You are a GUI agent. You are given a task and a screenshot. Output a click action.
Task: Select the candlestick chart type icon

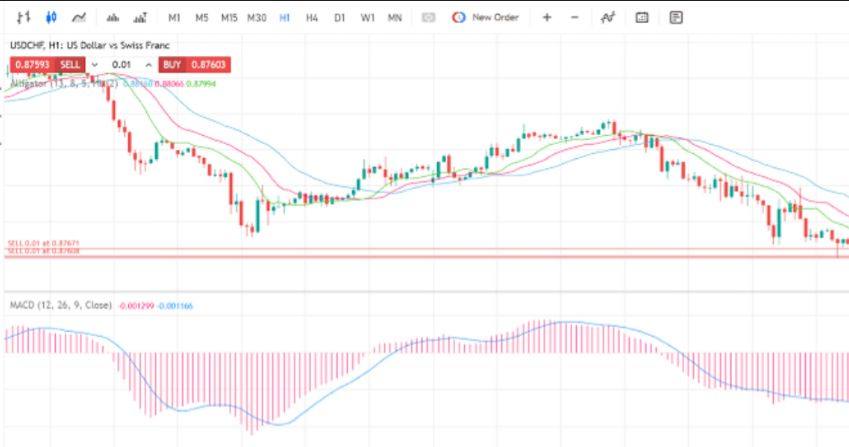(51, 17)
